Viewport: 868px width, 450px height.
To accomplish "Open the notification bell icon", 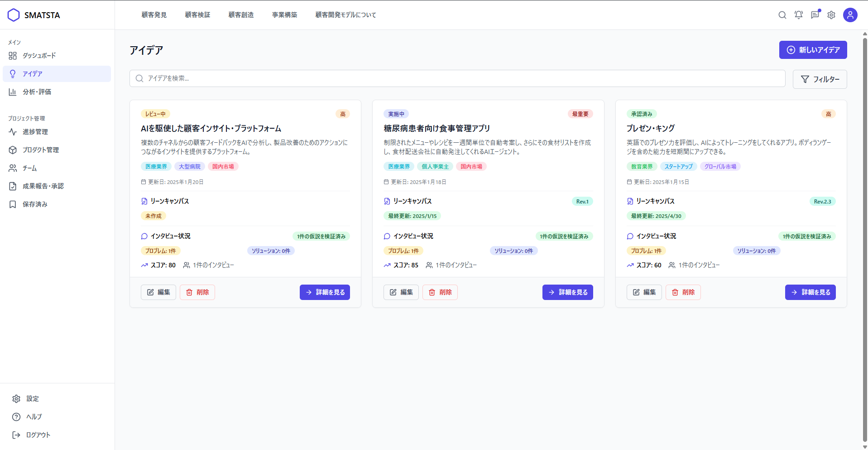I will (x=798, y=15).
